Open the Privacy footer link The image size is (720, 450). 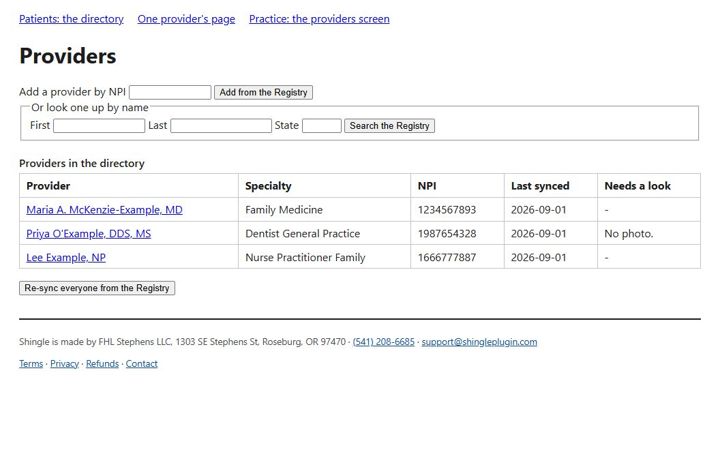[64, 364]
